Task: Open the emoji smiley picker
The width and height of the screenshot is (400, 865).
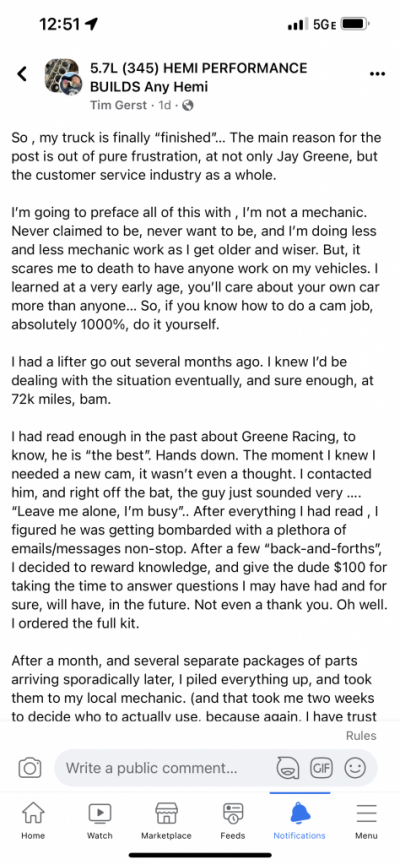Action: 355,767
